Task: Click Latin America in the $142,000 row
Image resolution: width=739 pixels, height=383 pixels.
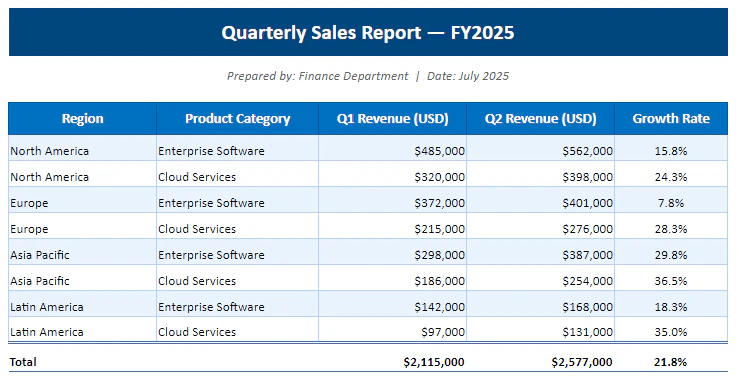Action: pos(47,307)
